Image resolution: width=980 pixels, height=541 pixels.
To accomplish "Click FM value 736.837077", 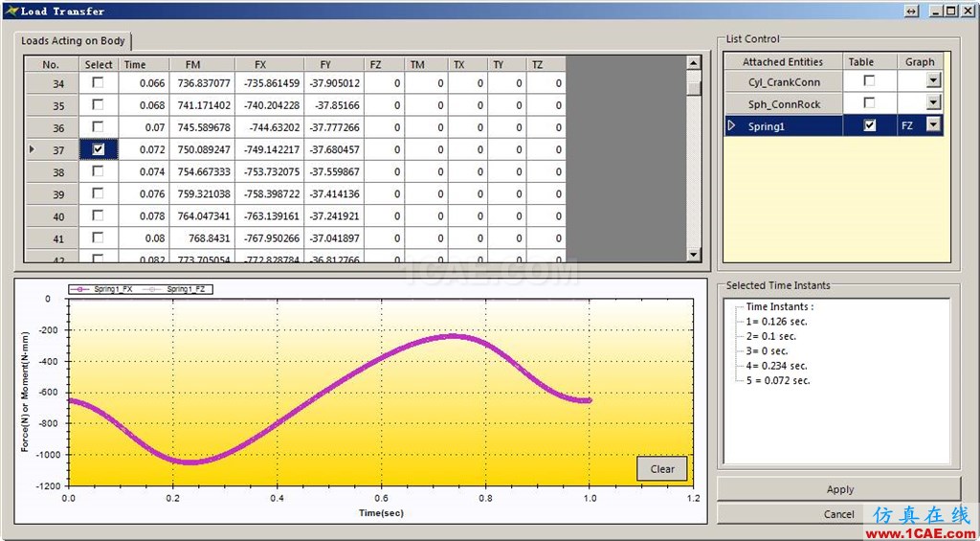I will tap(204, 83).
